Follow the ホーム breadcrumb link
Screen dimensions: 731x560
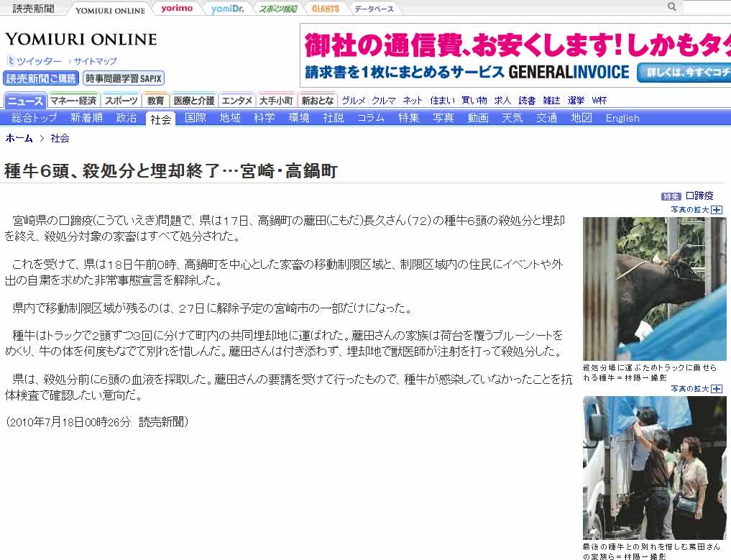pyautogui.click(x=19, y=138)
